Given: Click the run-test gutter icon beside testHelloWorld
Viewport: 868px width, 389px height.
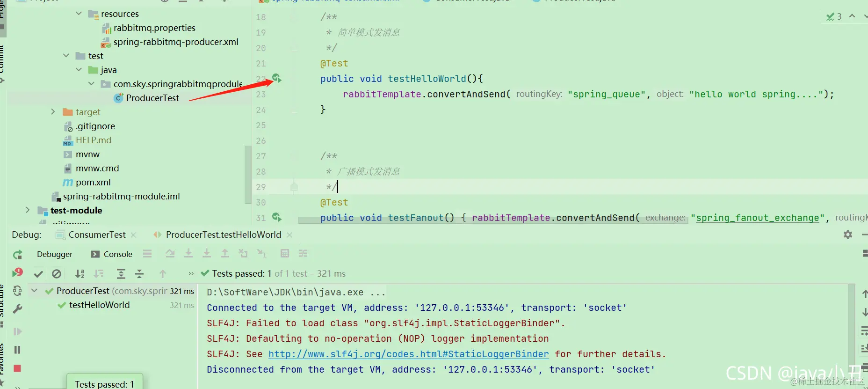Looking at the screenshot, I should click(276, 78).
